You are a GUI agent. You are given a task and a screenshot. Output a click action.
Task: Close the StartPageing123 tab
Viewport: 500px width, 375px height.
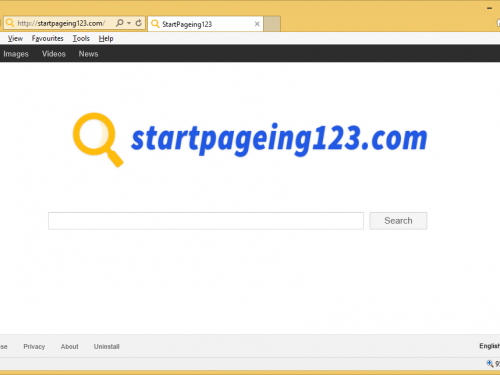pyautogui.click(x=257, y=24)
